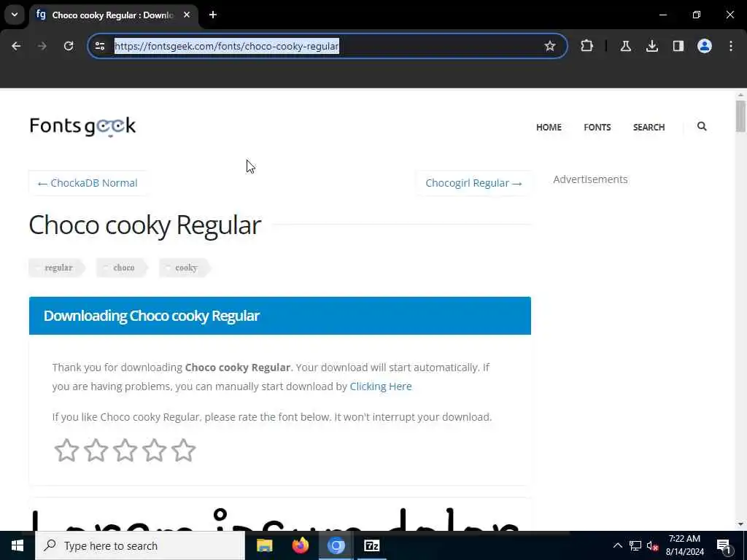Open the Chrome three-dot menu
The width and height of the screenshot is (747, 560).
pos(731,46)
